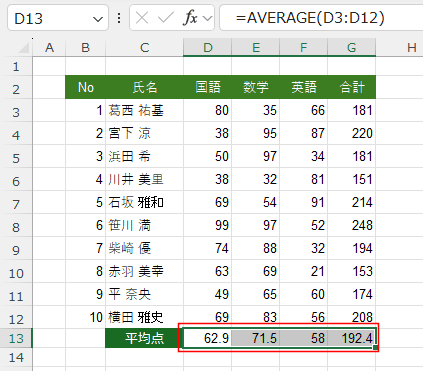Select 英語 score 34 in row 5
The height and width of the screenshot is (371, 423).
click(x=304, y=156)
